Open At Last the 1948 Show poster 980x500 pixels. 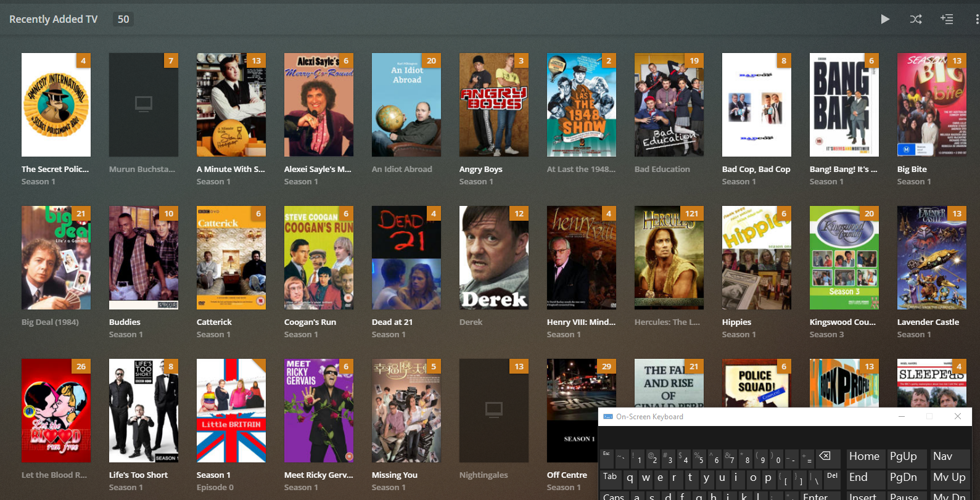tap(582, 105)
